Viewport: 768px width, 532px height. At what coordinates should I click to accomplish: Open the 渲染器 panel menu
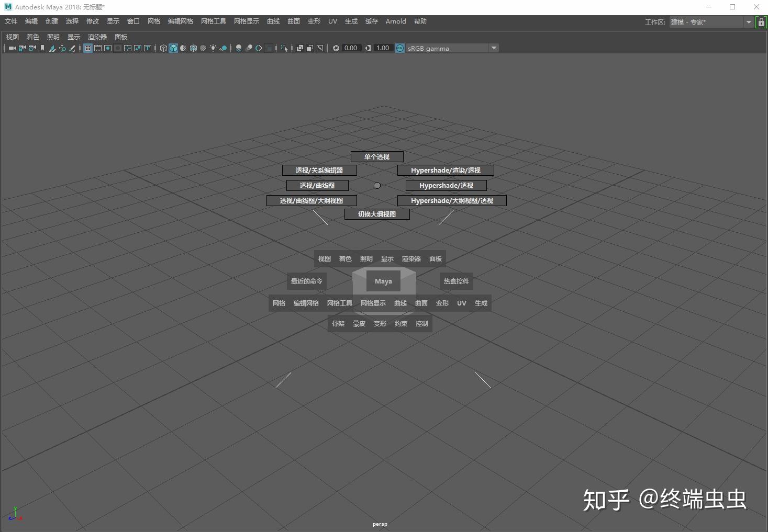click(97, 37)
